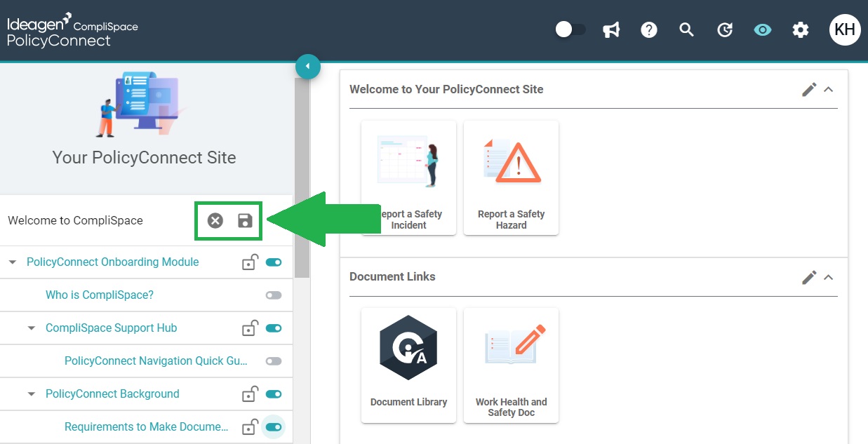Click the Ideagen CompliSpace PolicyConnect logo

coord(72,29)
